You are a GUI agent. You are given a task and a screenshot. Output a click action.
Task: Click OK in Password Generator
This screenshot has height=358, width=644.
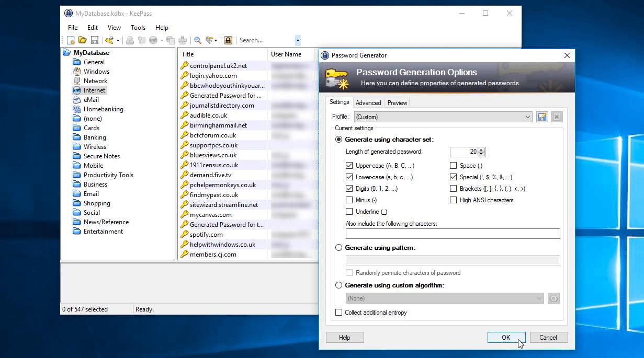[x=506, y=338]
